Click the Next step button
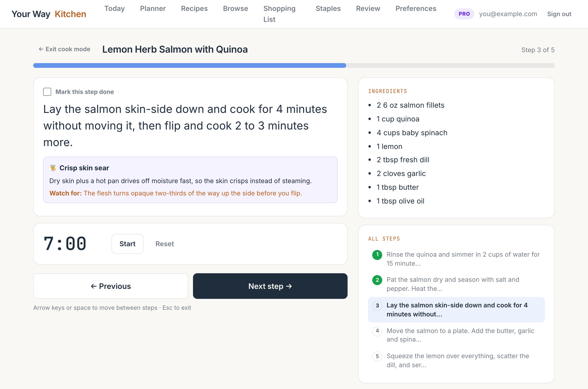The image size is (588, 389). pyautogui.click(x=270, y=286)
